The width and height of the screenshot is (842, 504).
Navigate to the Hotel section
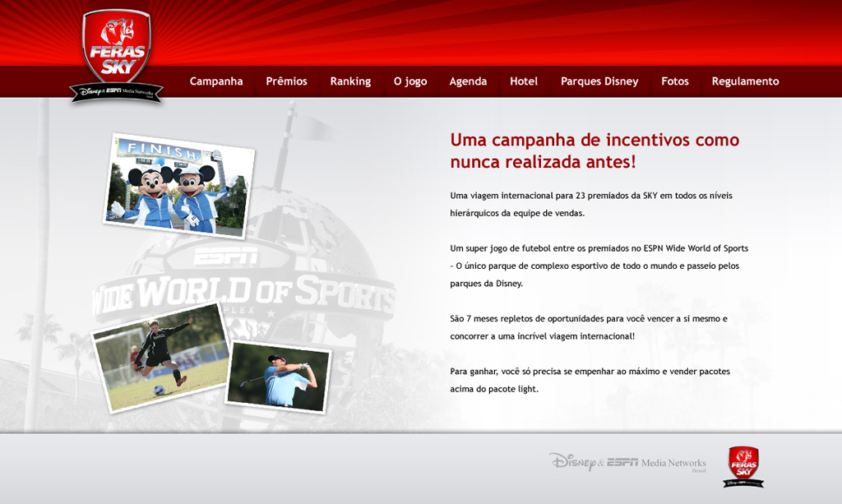pyautogui.click(x=524, y=81)
